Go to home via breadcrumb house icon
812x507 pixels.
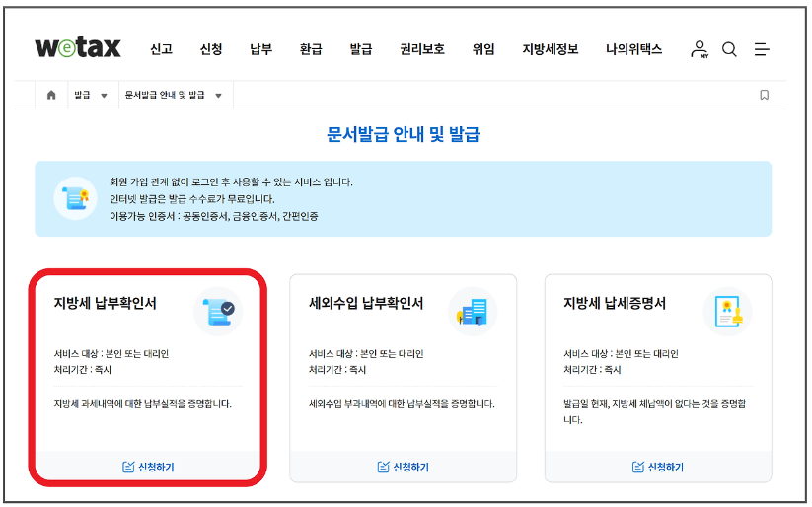pyautogui.click(x=51, y=95)
